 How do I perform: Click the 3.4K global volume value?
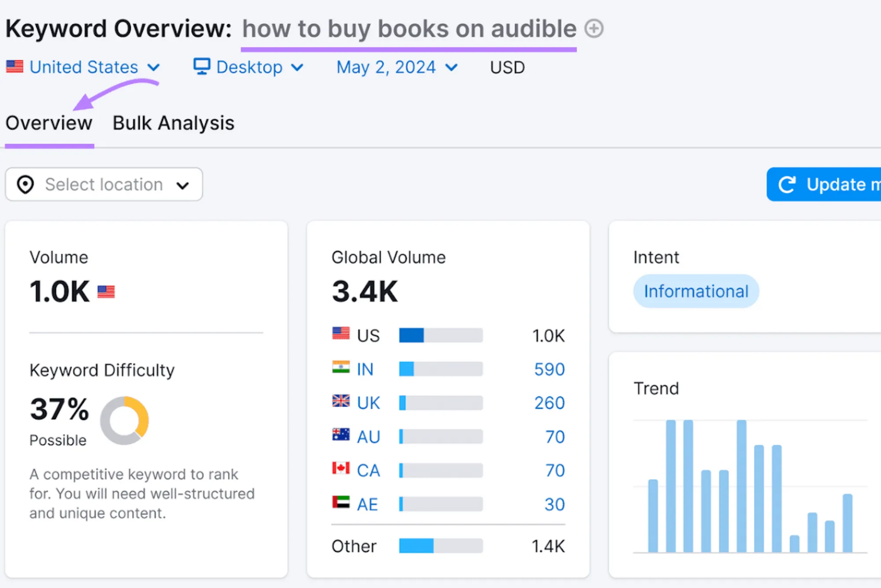click(x=365, y=292)
